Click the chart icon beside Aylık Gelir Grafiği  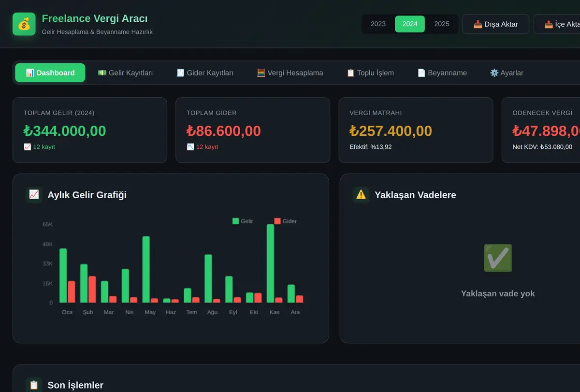tap(34, 195)
